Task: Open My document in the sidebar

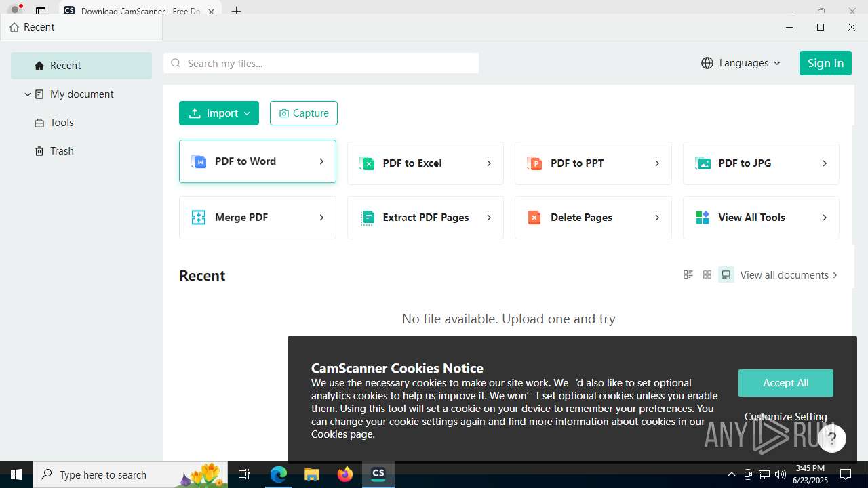Action: pos(81,94)
